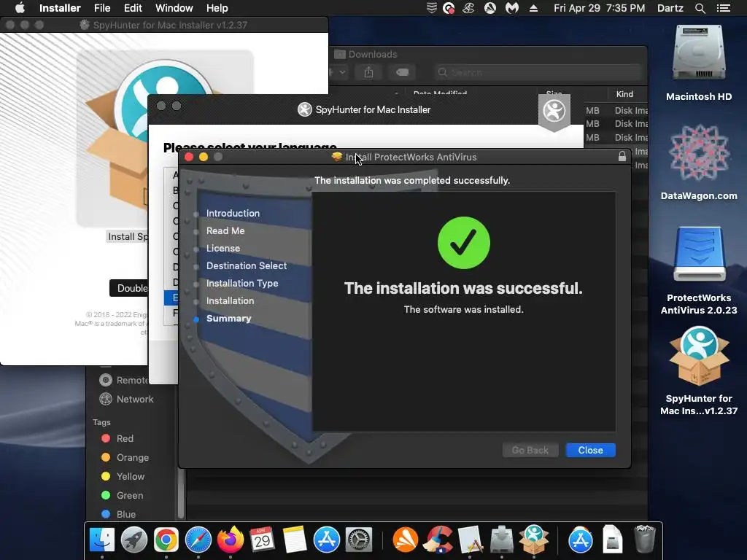Viewport: 747px width, 560px height.
Task: Click the Malwarebytes icon in the menu bar
Action: pyautogui.click(x=511, y=8)
